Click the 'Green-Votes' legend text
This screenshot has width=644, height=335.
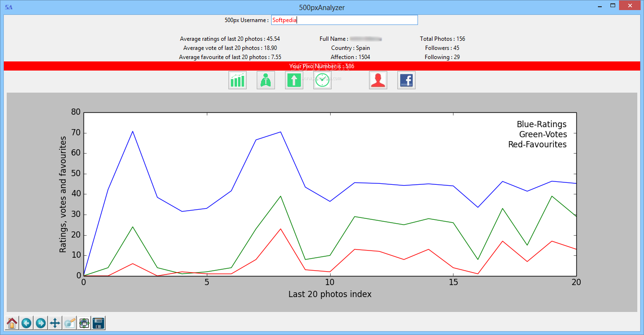click(x=543, y=134)
